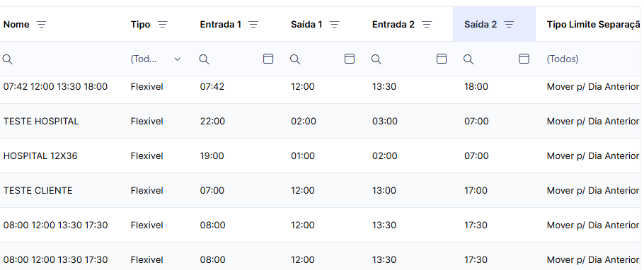Sort by the Saída 2 column header

click(481, 25)
